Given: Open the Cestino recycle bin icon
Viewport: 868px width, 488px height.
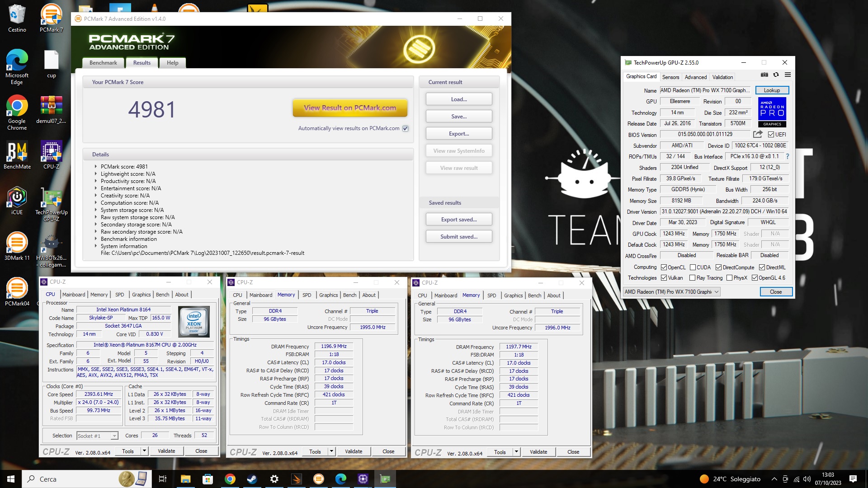Looking at the screenshot, I should point(17,19).
